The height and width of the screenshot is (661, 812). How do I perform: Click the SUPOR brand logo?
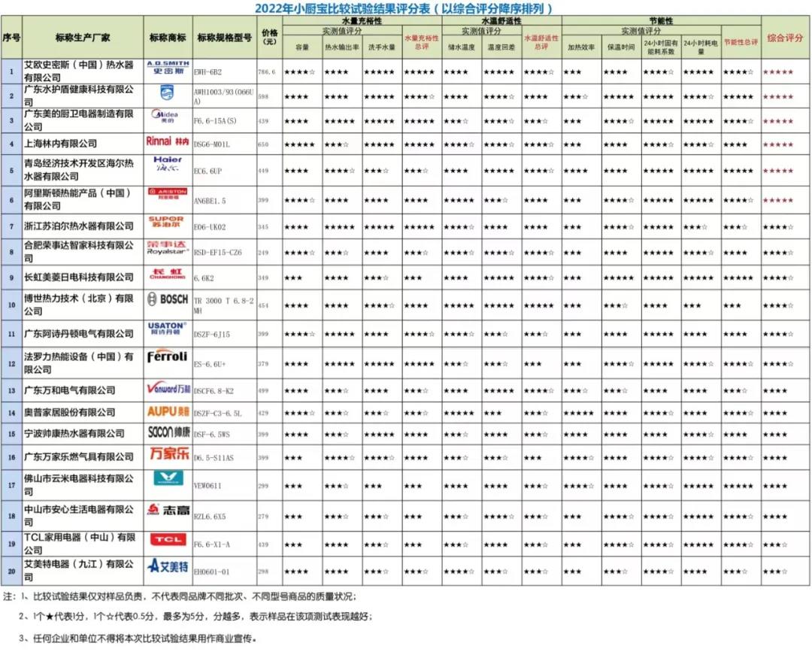165,222
